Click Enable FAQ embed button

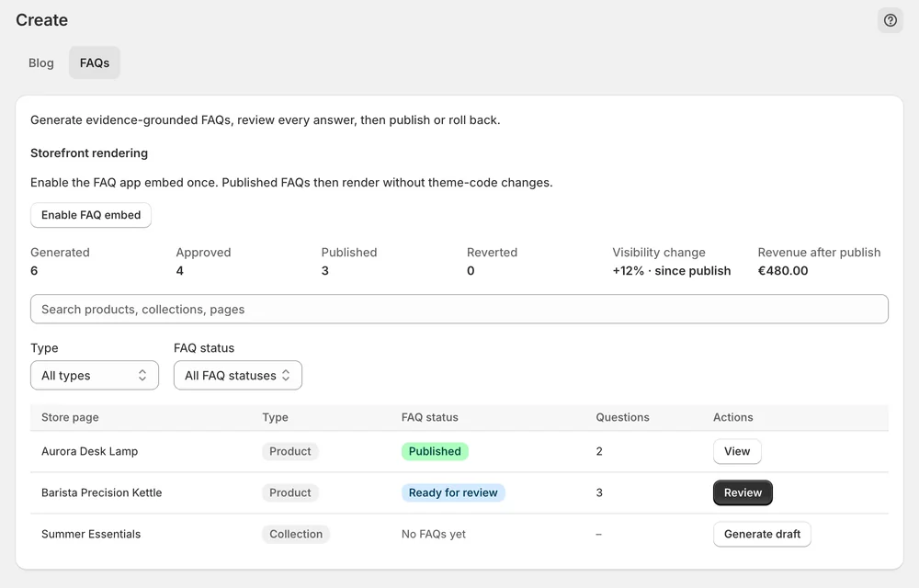pyautogui.click(x=91, y=215)
